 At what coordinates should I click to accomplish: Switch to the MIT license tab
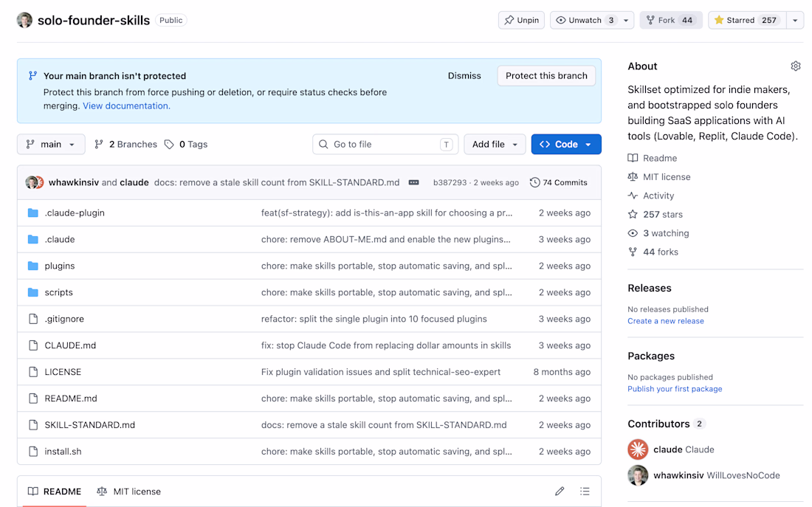click(129, 492)
